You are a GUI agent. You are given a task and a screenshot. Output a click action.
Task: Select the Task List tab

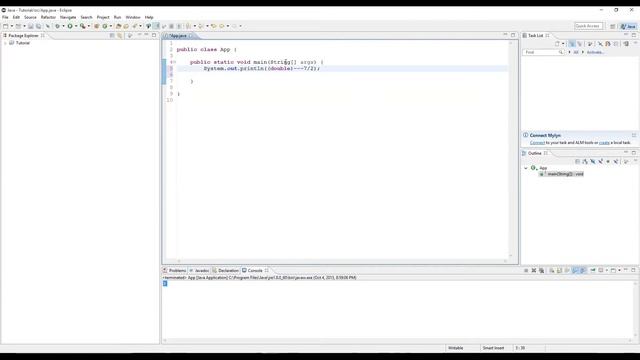pos(536,36)
